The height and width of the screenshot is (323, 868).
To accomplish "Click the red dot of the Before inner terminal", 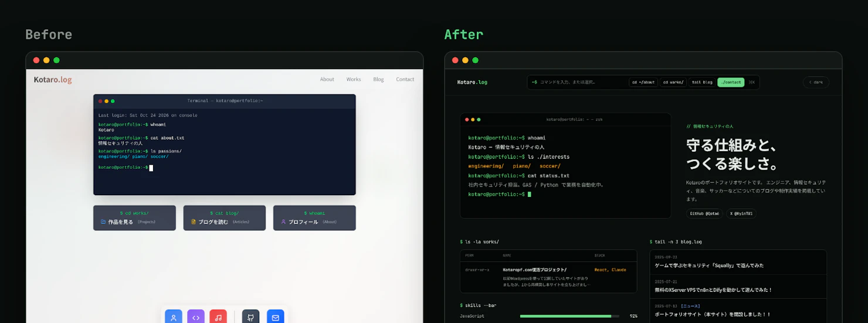I will tap(100, 101).
